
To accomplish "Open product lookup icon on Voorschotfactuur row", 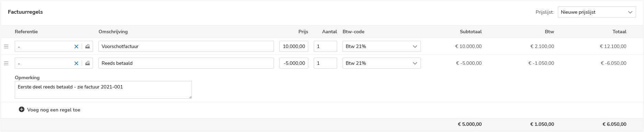I will 88,47.
